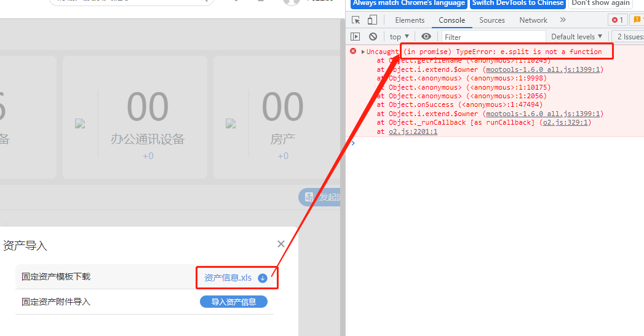
Task: Click the red error count badge
Action: tap(618, 20)
